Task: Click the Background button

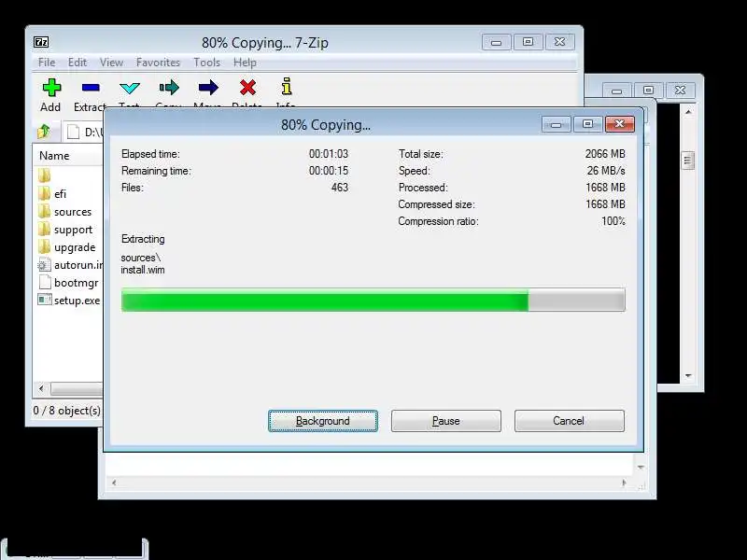Action: (323, 421)
